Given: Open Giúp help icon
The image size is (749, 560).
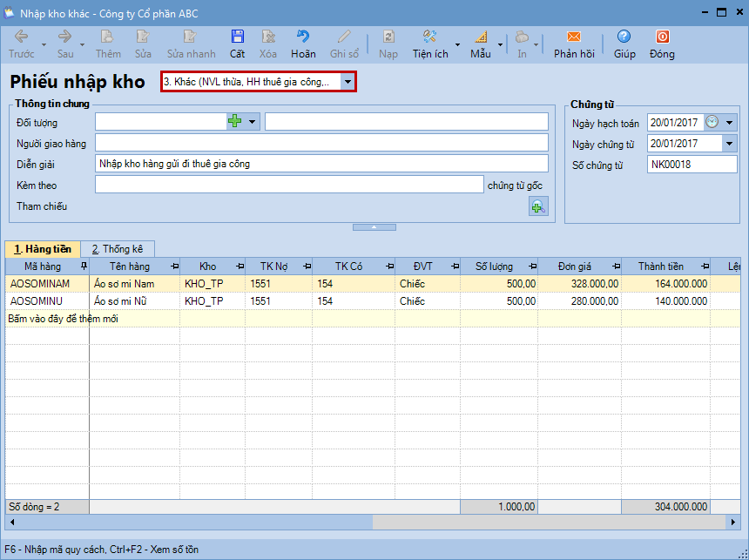Looking at the screenshot, I should point(624,37).
